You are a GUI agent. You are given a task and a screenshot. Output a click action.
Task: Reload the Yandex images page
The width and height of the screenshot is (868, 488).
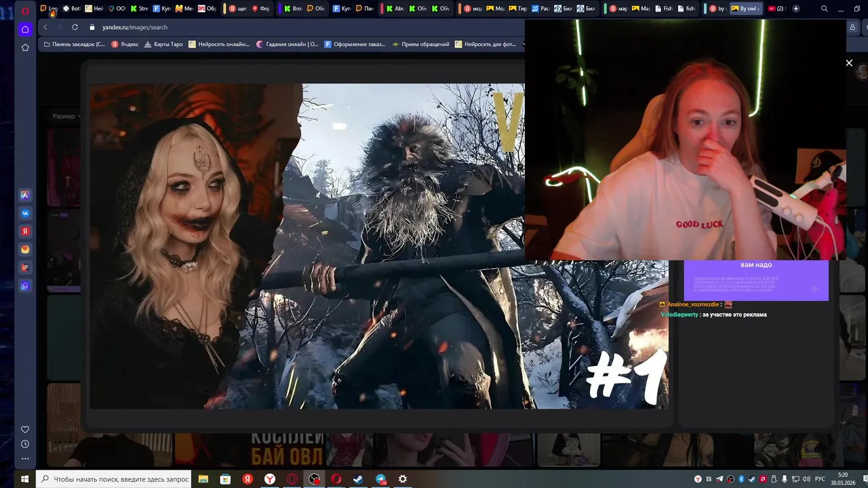click(x=75, y=27)
